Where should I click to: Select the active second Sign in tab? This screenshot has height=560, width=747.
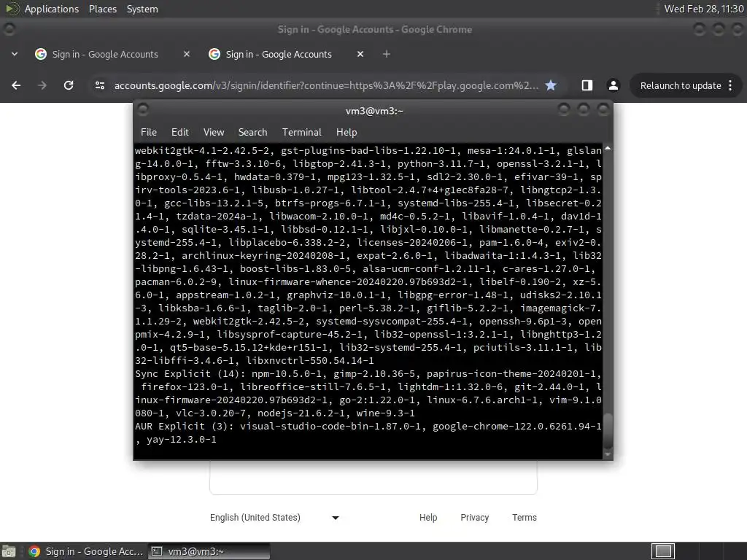click(x=279, y=54)
